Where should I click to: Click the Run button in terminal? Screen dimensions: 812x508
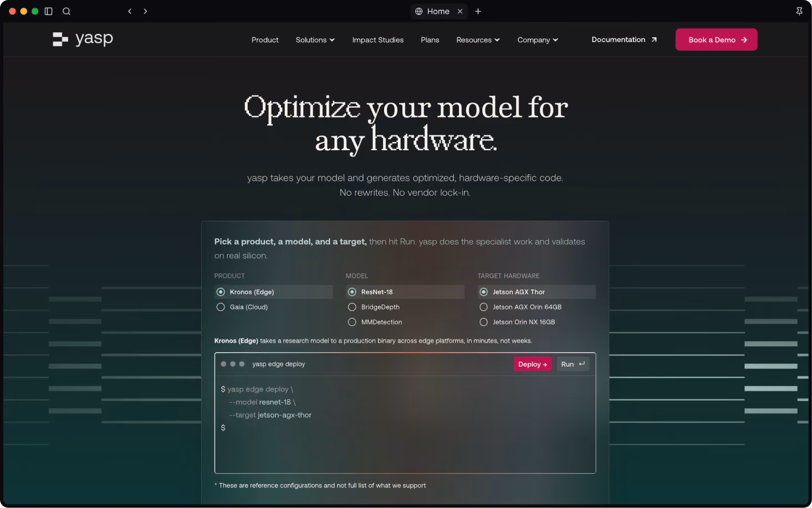click(x=573, y=364)
